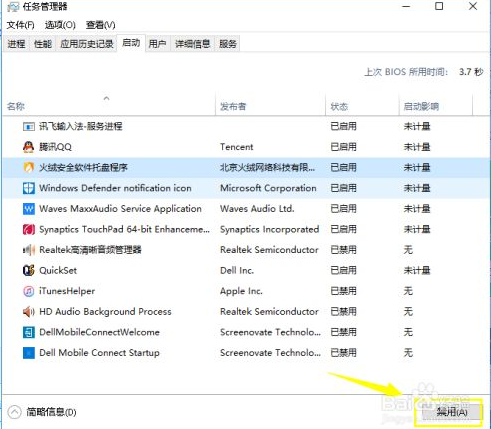The height and width of the screenshot is (429, 491).
Task: Open the 选项(O) menu
Action: tap(60, 25)
